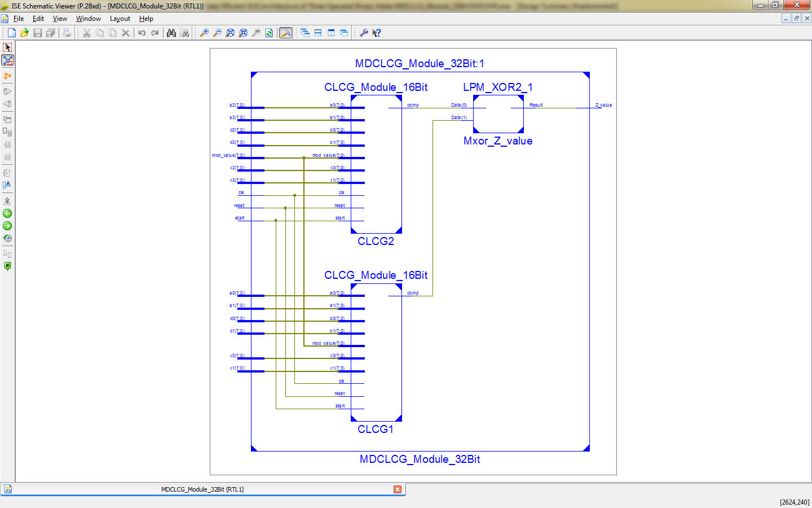Screen dimensions: 812x508
Task: Click the overlapping windows icon beside the wrench
Action: pyautogui.click(x=344, y=33)
